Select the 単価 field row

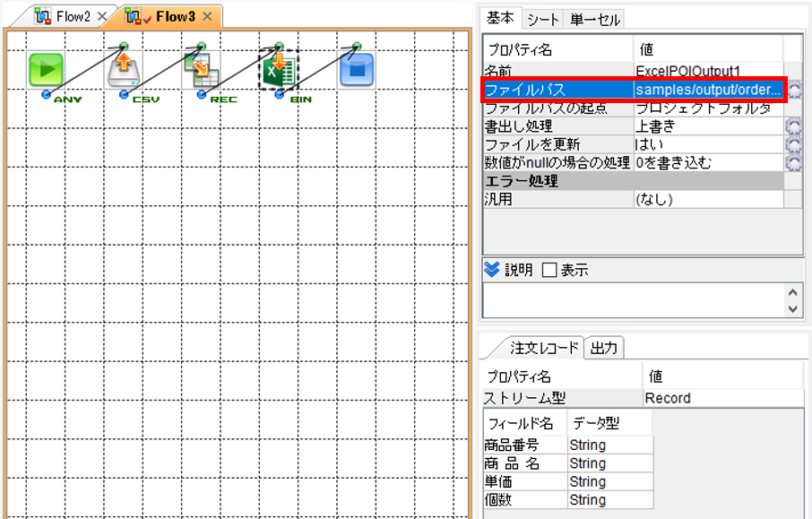(x=568, y=481)
